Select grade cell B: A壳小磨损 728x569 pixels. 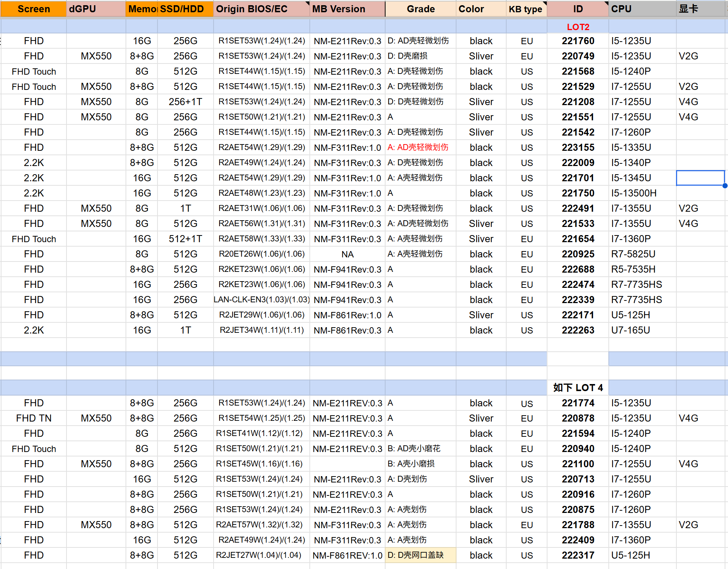pos(420,464)
